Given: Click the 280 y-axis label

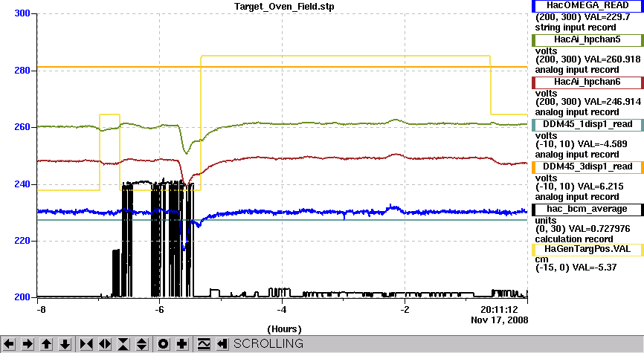Looking at the screenshot, I should pos(22,71).
